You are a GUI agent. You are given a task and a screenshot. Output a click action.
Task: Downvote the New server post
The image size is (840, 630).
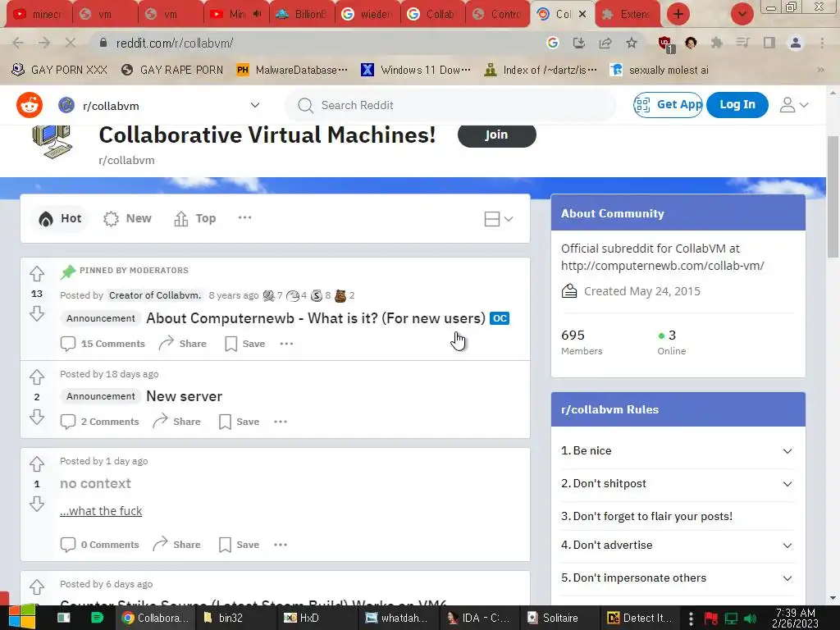tap(37, 417)
